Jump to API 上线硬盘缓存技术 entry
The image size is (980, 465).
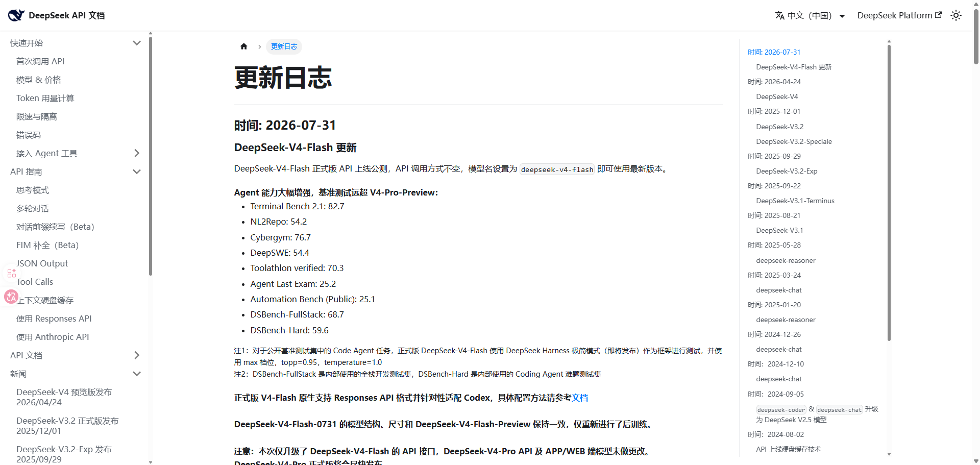pyautogui.click(x=789, y=449)
